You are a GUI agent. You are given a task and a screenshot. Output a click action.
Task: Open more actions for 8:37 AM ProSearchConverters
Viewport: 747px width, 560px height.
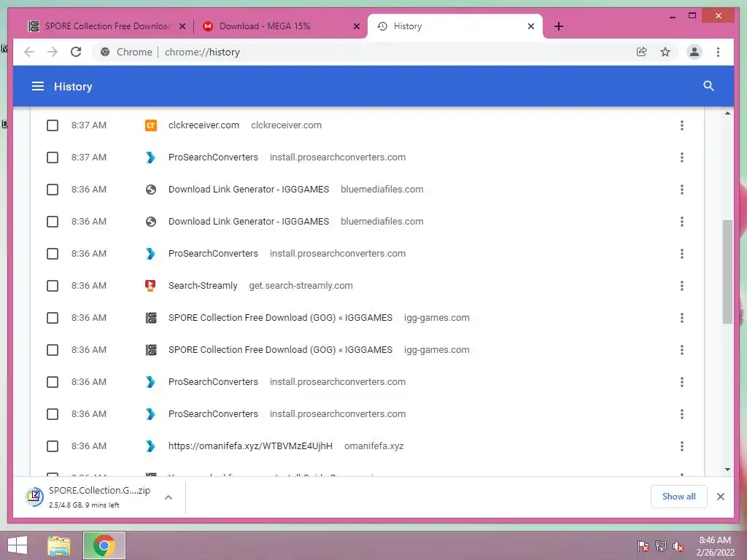pos(682,157)
